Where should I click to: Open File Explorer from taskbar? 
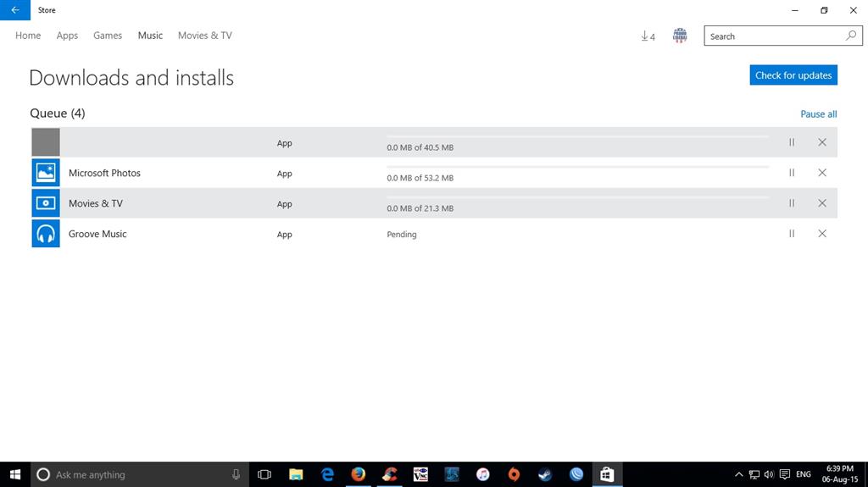pyautogui.click(x=296, y=474)
